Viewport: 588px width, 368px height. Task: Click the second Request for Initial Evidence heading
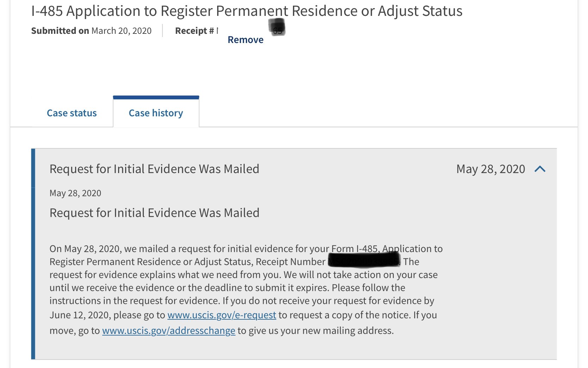coord(154,213)
